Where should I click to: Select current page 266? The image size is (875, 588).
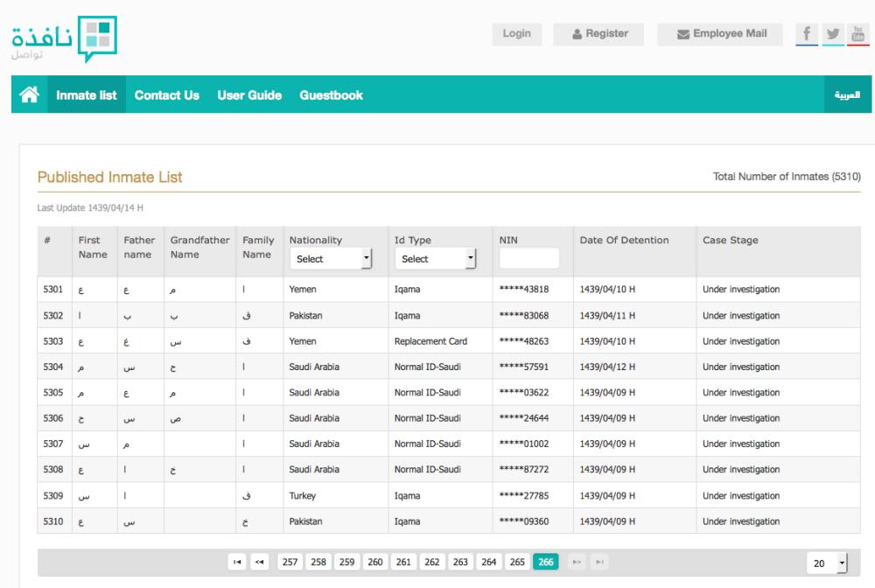tap(546, 562)
